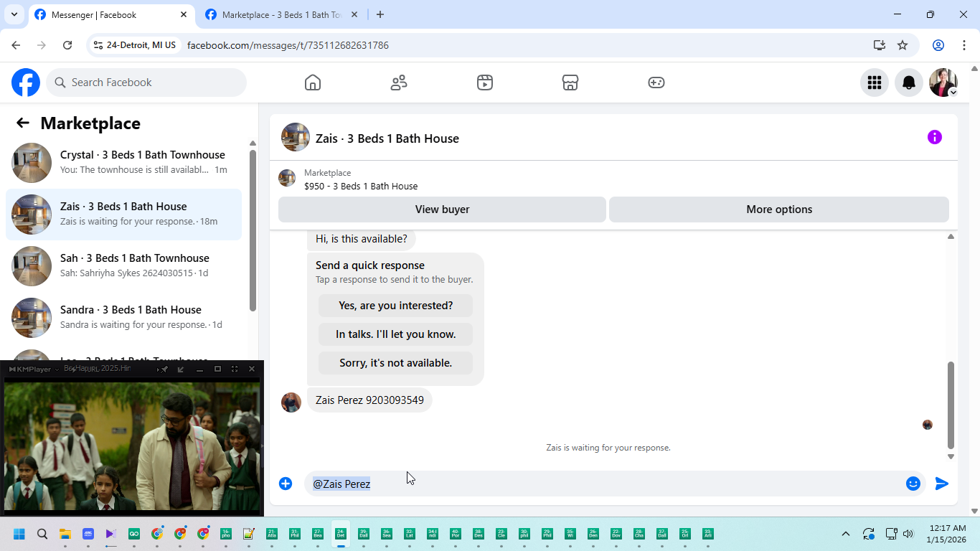Image resolution: width=980 pixels, height=551 pixels.
Task: Send quick reply 'Yes, are you interested?'
Action: (x=395, y=306)
